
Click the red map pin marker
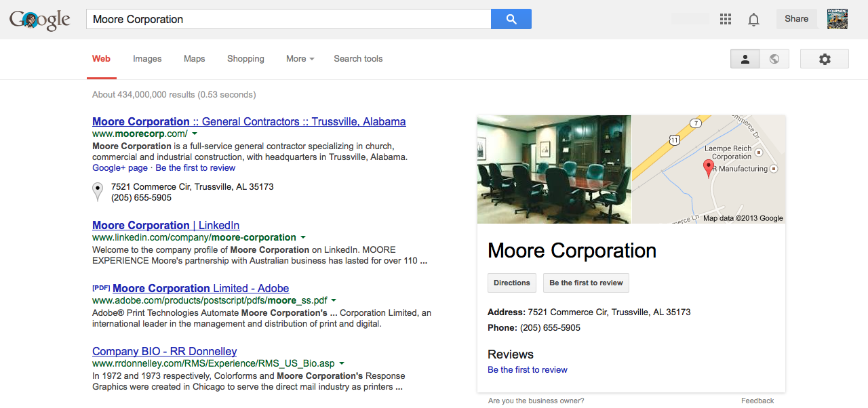709,168
